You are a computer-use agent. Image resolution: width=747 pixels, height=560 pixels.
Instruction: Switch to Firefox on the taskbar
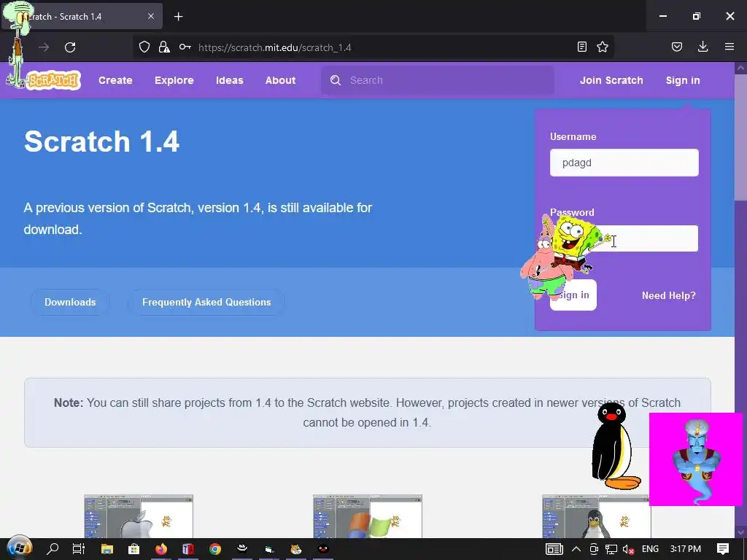tap(161, 549)
